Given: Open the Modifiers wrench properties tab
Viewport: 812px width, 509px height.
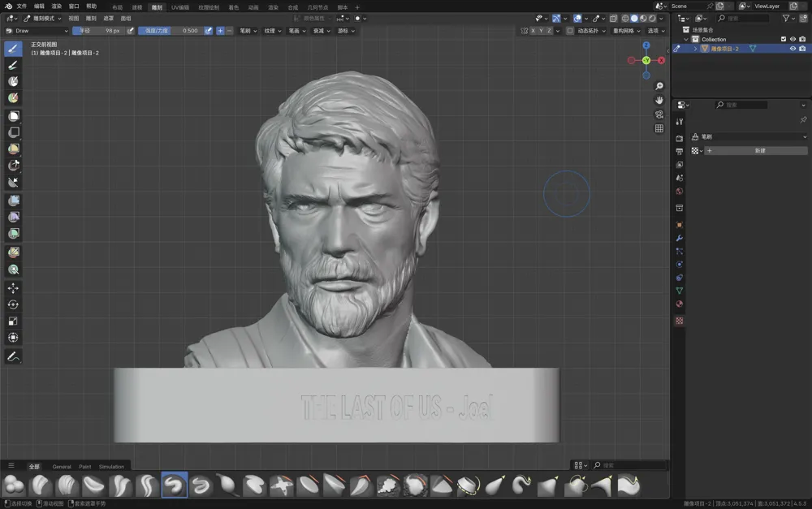Looking at the screenshot, I should point(680,238).
